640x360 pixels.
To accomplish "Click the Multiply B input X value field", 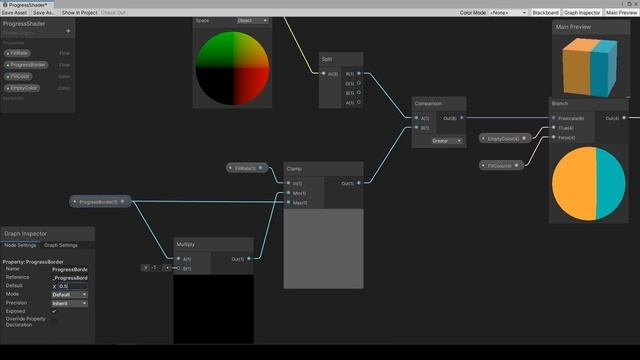I will (x=156, y=268).
